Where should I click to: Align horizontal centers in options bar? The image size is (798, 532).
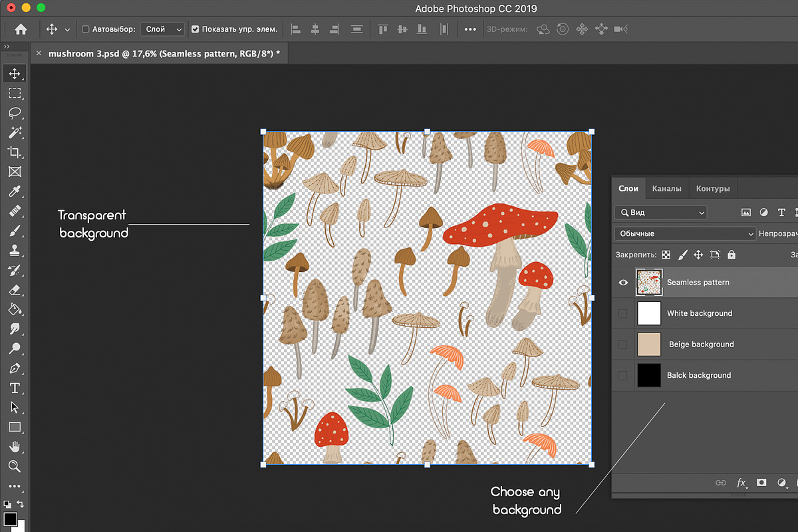point(315,29)
